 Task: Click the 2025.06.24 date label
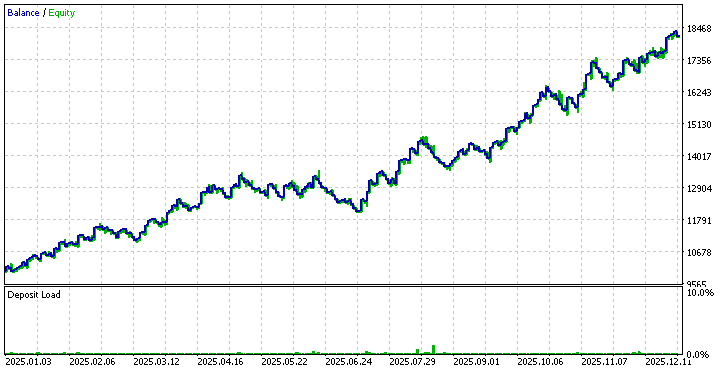(349, 362)
